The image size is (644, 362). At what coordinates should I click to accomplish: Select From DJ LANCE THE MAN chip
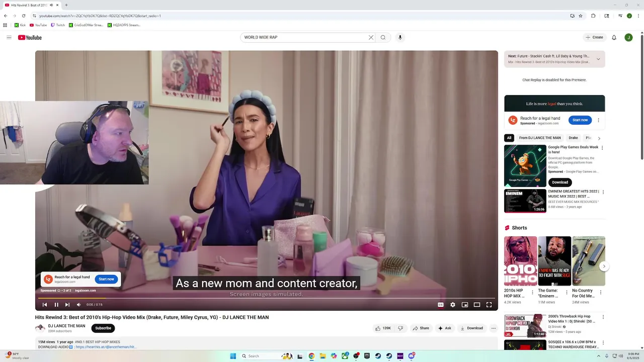(x=540, y=138)
